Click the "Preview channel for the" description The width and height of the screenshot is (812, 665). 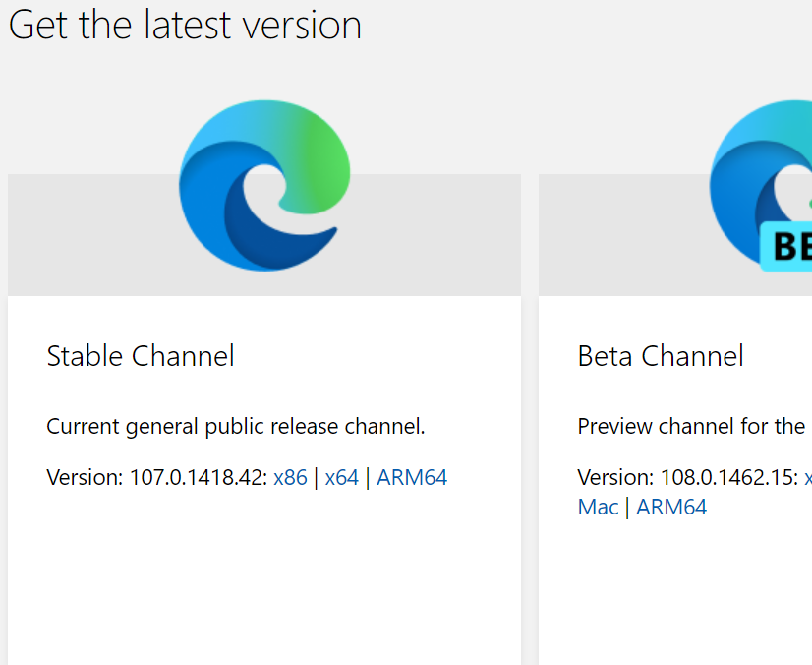tap(691, 427)
